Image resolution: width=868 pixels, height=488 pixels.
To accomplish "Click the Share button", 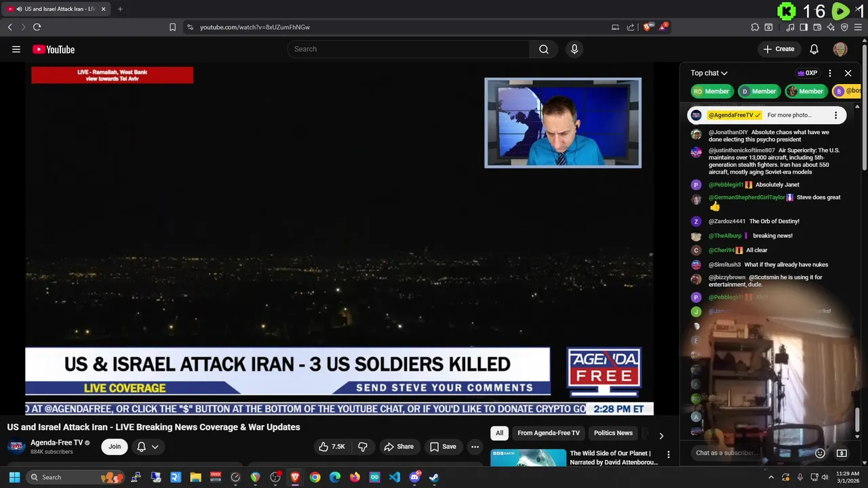I will (x=398, y=446).
